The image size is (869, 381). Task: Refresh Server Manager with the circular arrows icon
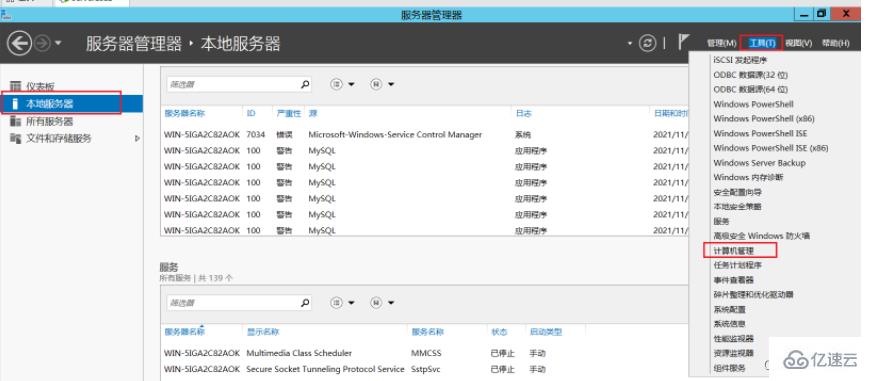[647, 43]
